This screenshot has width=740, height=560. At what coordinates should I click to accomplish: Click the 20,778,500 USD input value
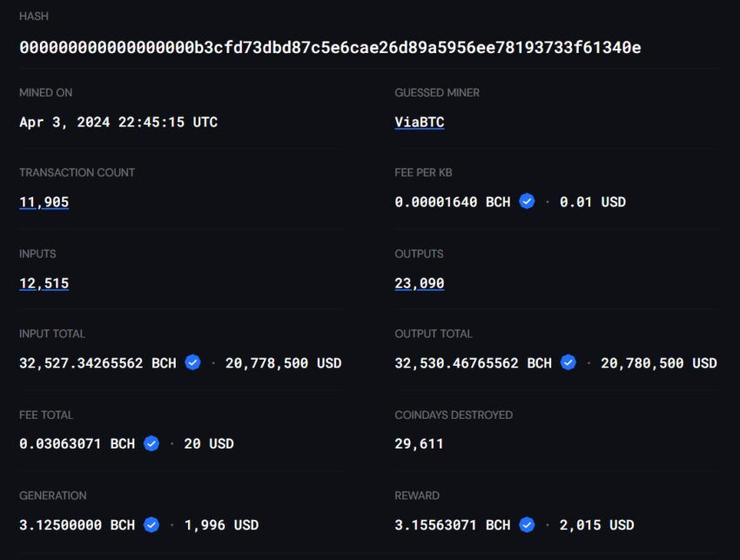(283, 362)
